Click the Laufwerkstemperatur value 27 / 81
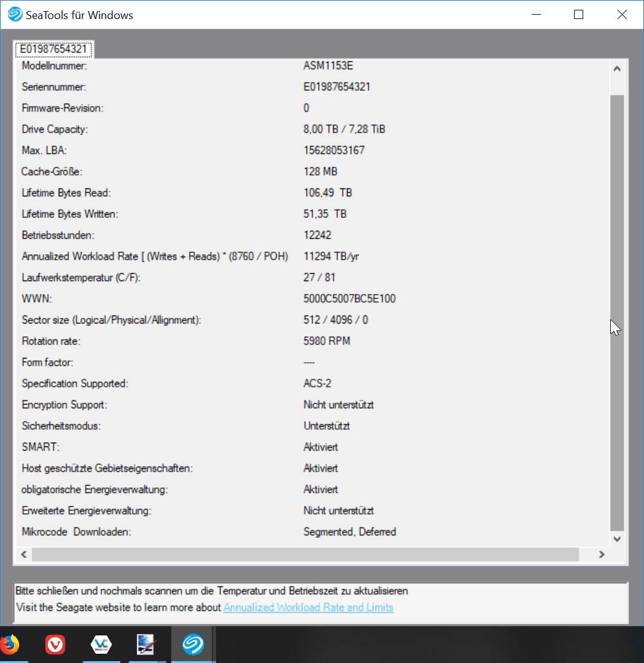 pyautogui.click(x=319, y=277)
